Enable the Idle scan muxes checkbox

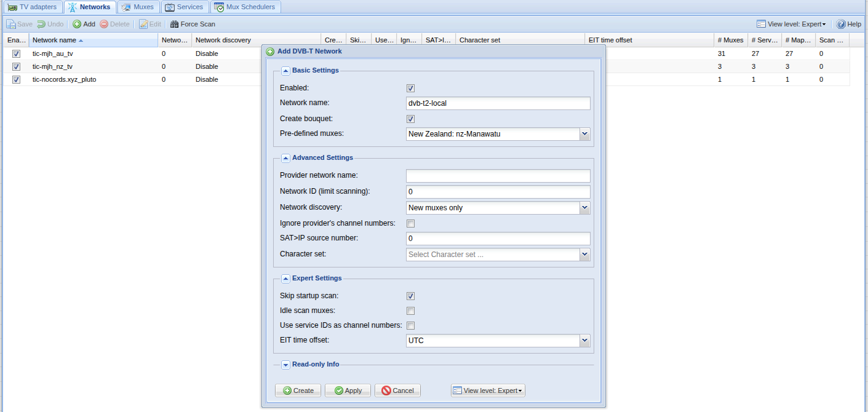pyautogui.click(x=410, y=311)
